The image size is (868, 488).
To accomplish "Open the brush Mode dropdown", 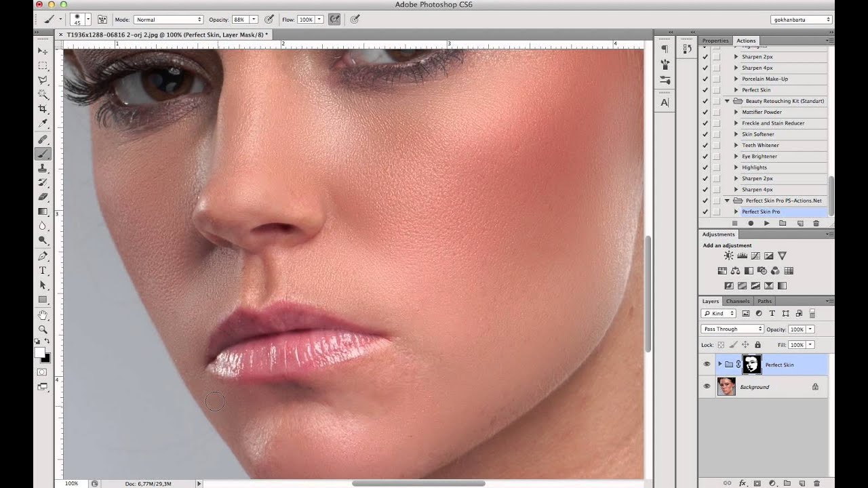I will (168, 20).
